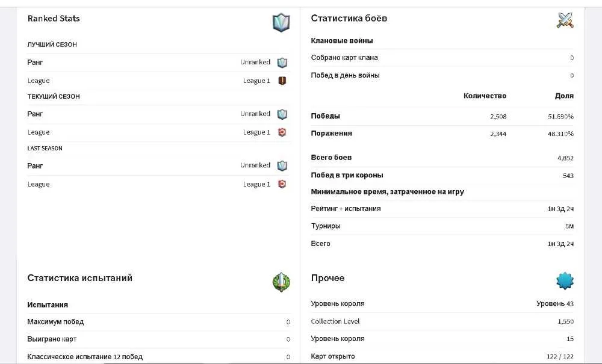
Task: Click the Максимум побед row
Action: click(x=158, y=322)
